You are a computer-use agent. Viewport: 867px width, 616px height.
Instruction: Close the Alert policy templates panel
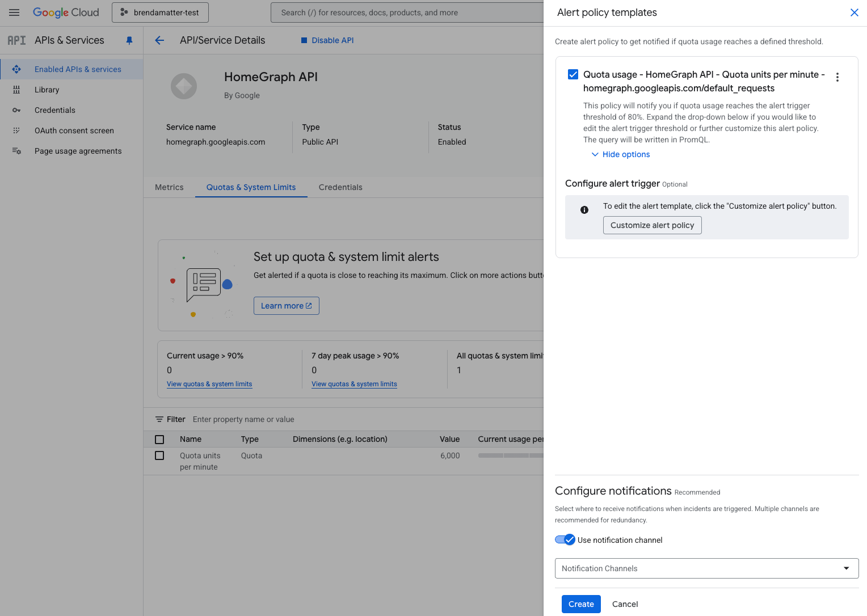[x=854, y=12]
